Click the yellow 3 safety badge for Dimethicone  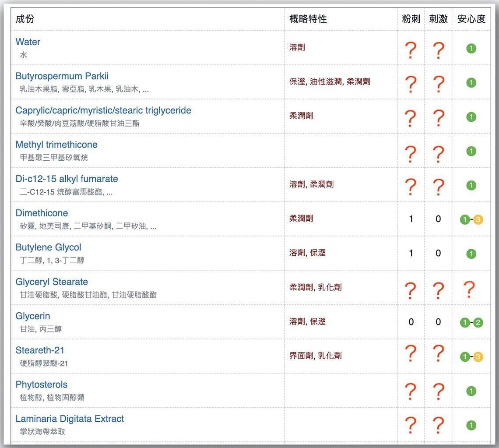point(478,220)
